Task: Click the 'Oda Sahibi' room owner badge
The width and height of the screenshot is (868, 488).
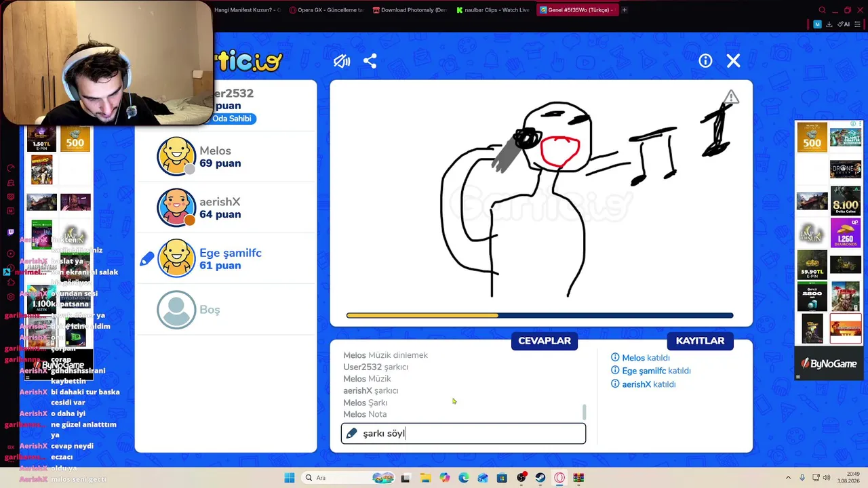Action: tap(233, 119)
